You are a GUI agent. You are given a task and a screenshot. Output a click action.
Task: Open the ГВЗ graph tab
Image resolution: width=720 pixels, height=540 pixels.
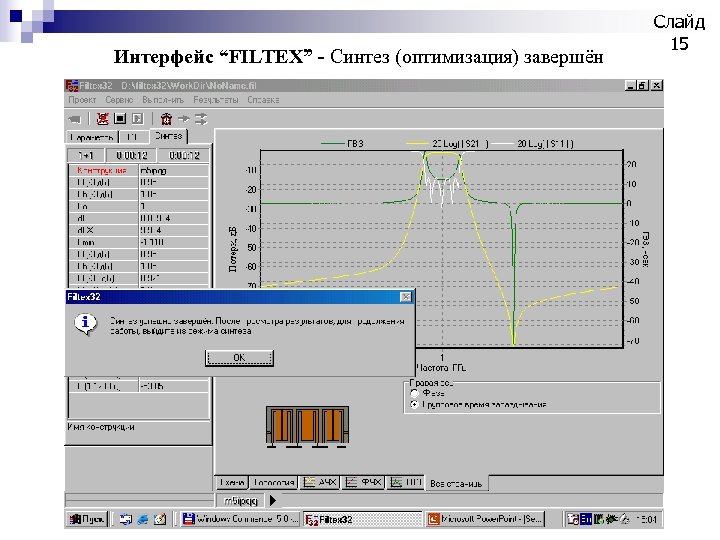pyautogui.click(x=405, y=483)
